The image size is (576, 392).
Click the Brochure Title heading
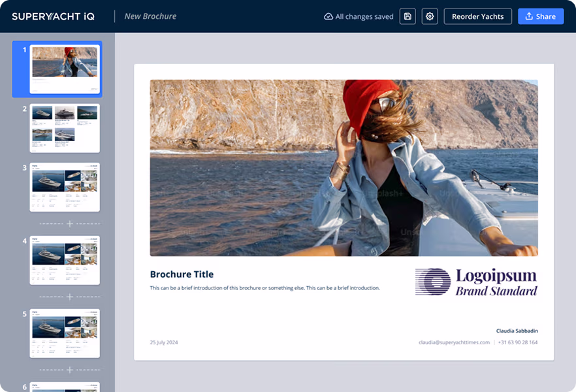pyautogui.click(x=182, y=274)
